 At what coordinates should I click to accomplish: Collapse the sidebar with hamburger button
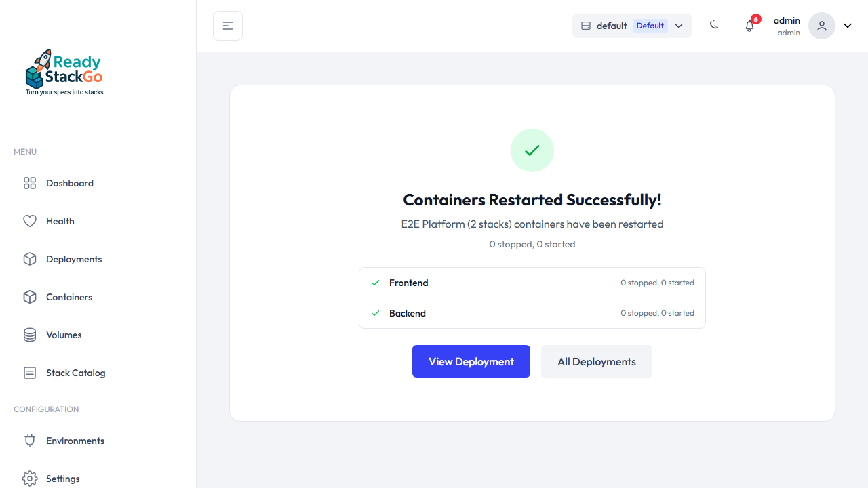pyautogui.click(x=228, y=26)
